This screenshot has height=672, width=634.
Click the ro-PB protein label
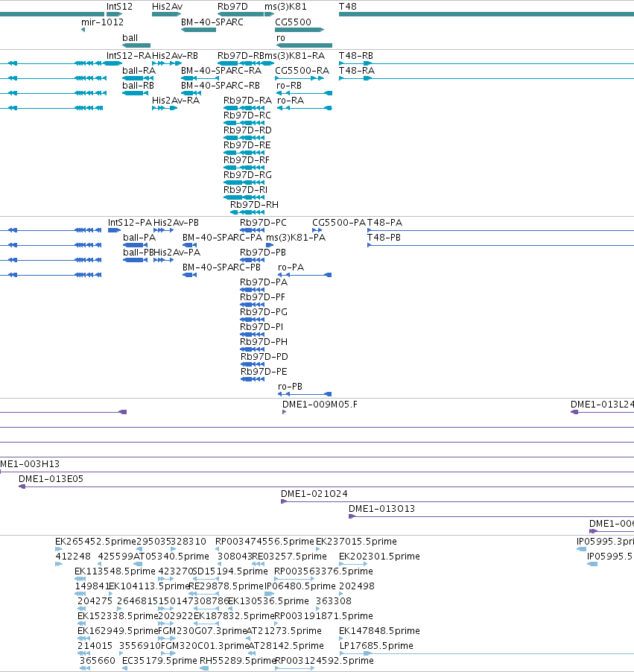(x=290, y=387)
